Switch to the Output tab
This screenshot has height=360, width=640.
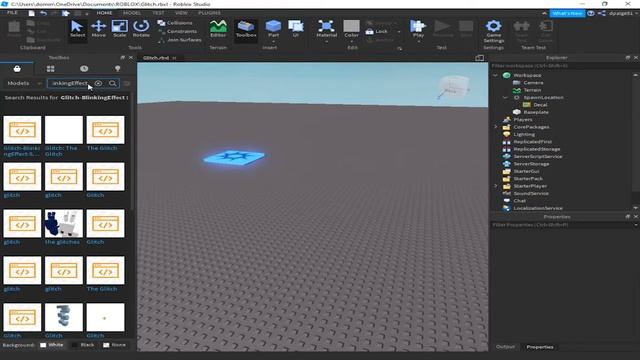(x=505, y=347)
